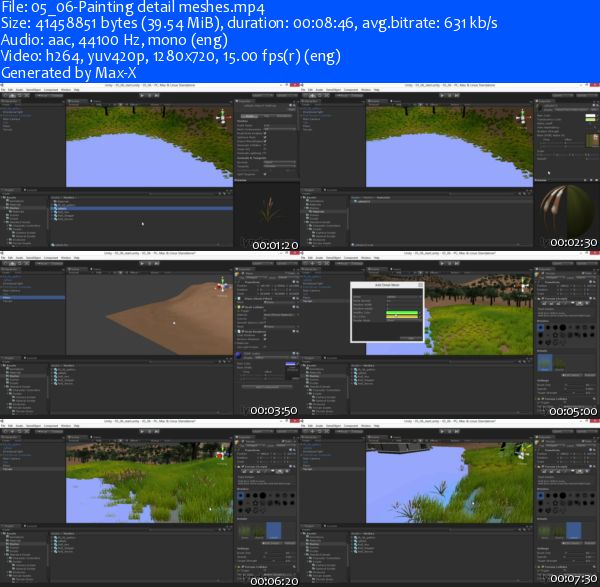Open the Detail field dropdown in the Add Detail Mesh dialog

click(x=403, y=297)
